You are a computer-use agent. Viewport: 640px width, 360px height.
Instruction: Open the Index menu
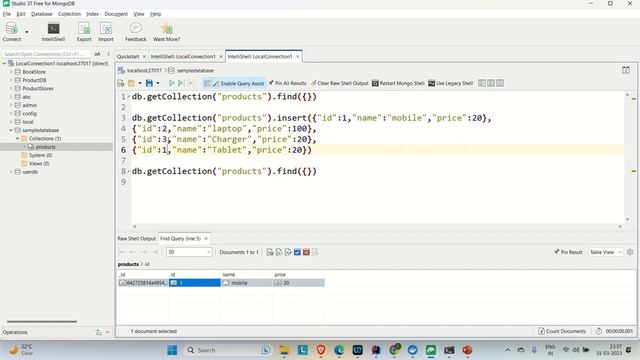click(x=93, y=14)
